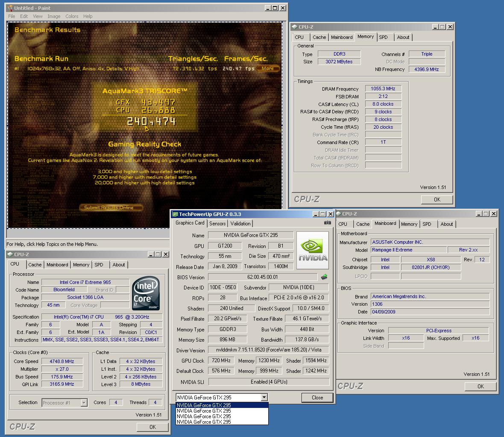Click the CPU-Z CPU window title icon

click(10, 254)
